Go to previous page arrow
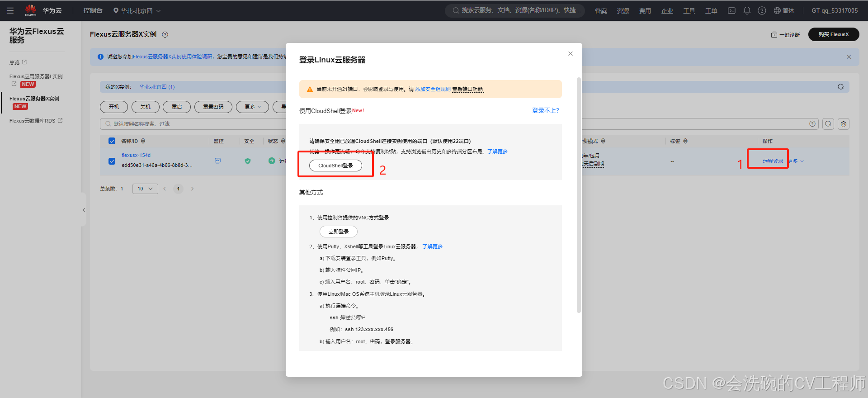 [x=165, y=189]
